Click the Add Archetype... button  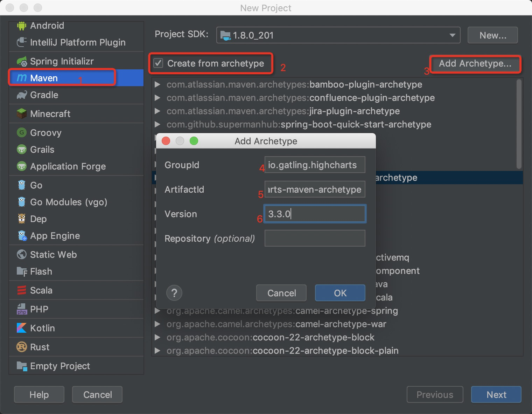point(475,63)
